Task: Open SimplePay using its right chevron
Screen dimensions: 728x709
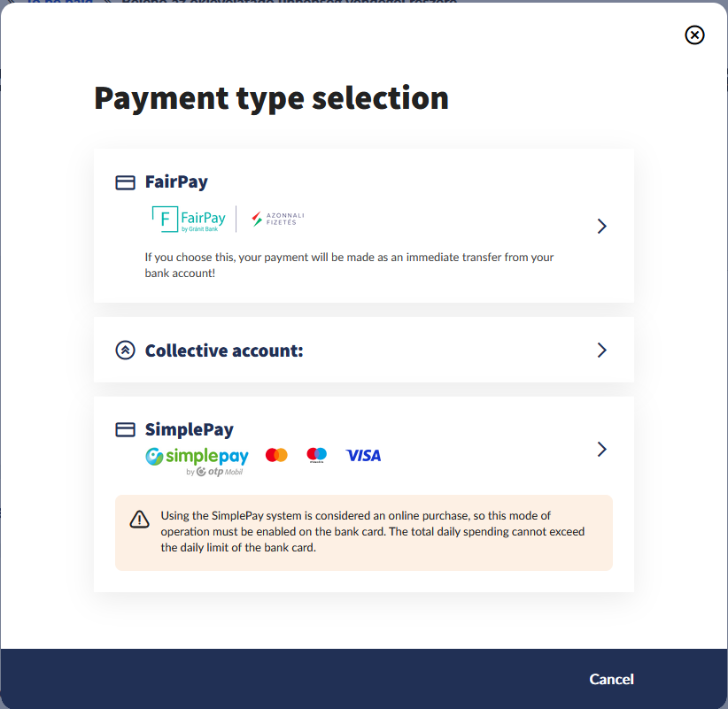Action: [602, 449]
